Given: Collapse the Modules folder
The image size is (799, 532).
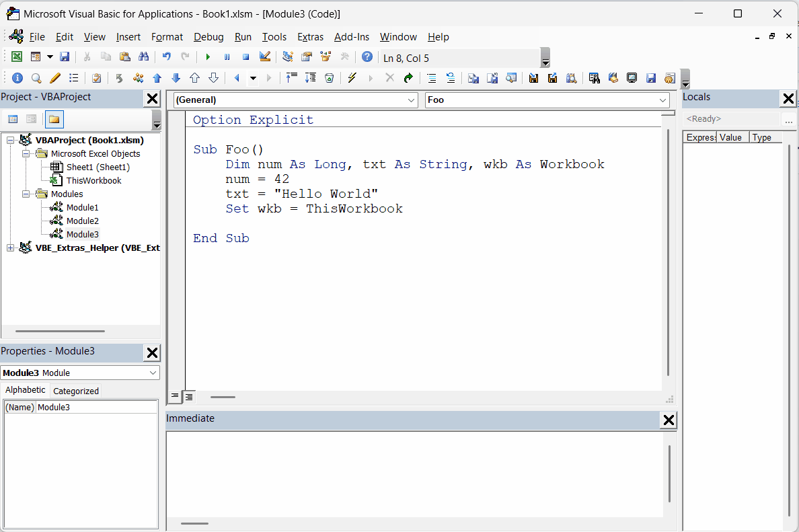Looking at the screenshot, I should (26, 194).
